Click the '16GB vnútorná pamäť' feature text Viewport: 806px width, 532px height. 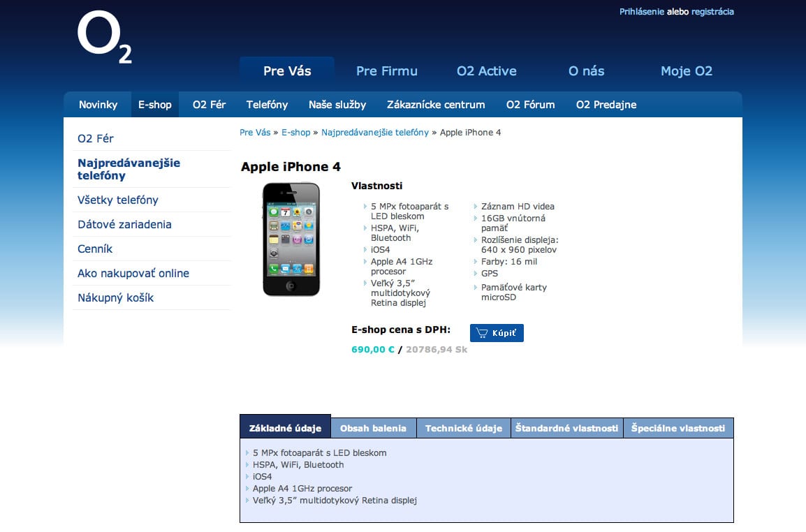513,223
